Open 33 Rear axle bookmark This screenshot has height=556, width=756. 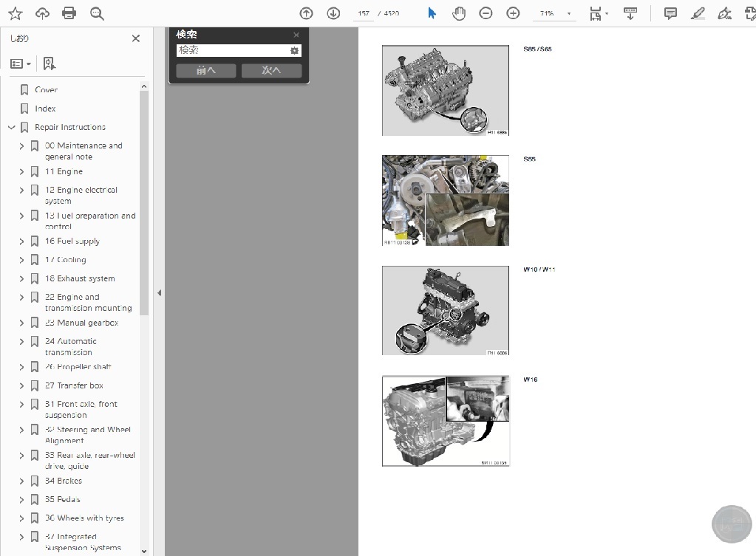[90, 460]
